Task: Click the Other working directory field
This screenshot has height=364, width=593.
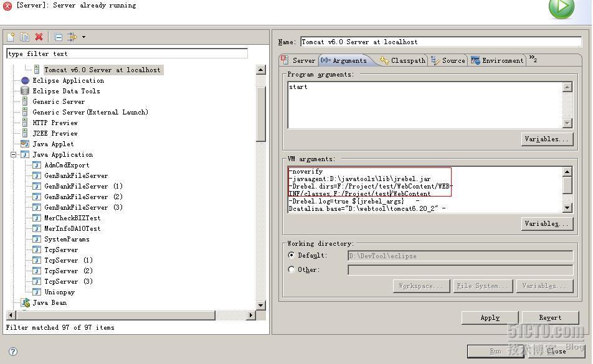Action: click(x=460, y=270)
